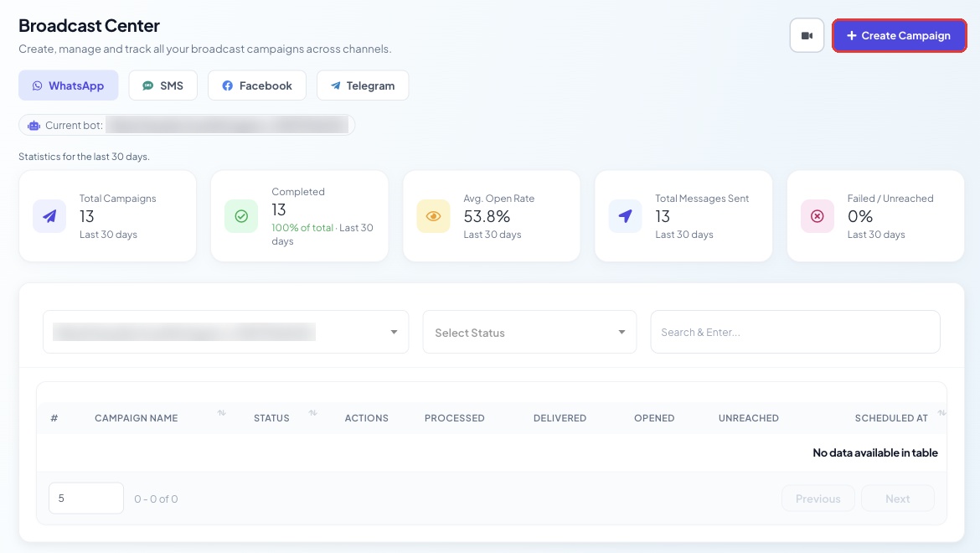Open the blurred bot selector dropdown
The image size is (980, 553).
coord(225,332)
